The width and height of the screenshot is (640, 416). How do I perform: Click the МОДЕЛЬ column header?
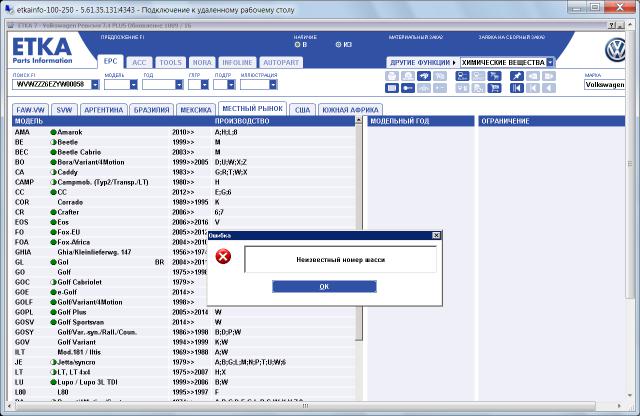29,121
